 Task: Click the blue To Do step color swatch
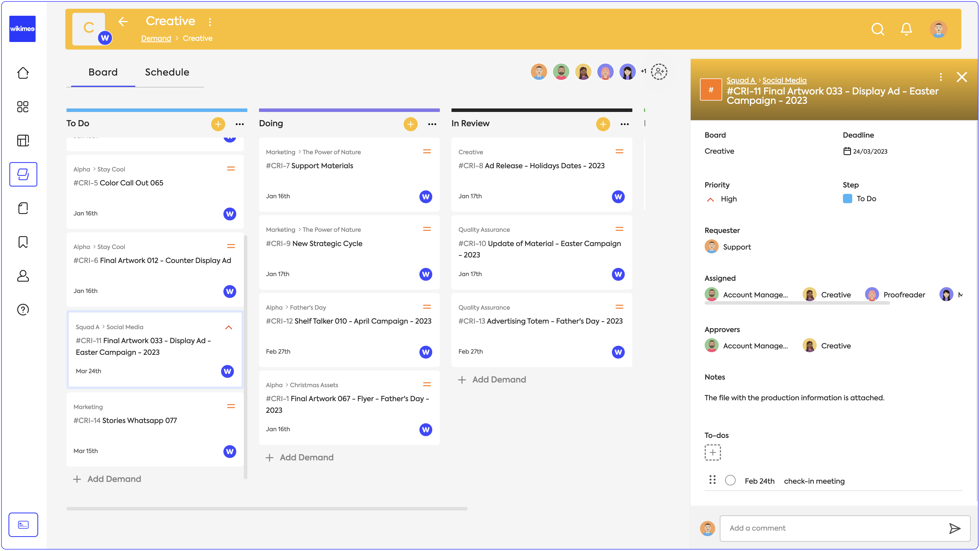847,199
